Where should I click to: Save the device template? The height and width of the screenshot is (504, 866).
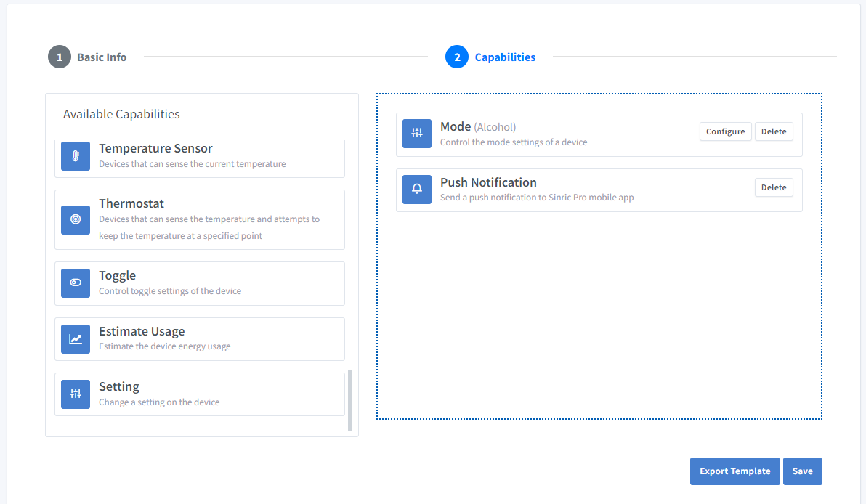(802, 471)
